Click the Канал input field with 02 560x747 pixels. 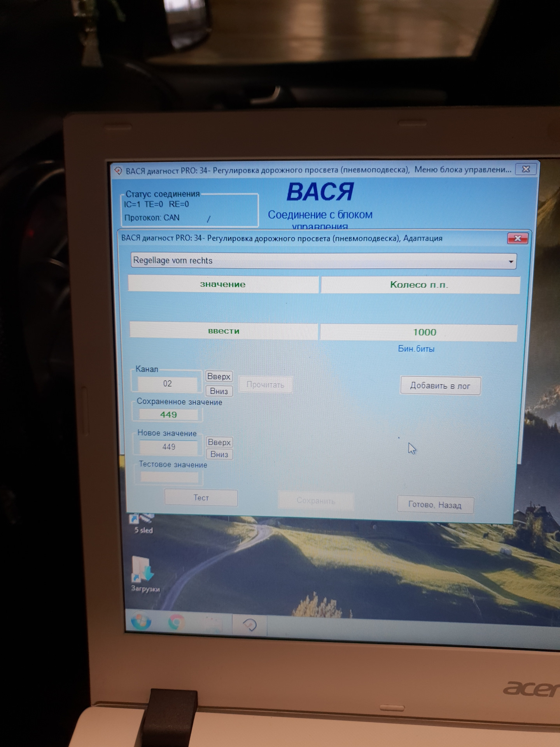(x=168, y=384)
